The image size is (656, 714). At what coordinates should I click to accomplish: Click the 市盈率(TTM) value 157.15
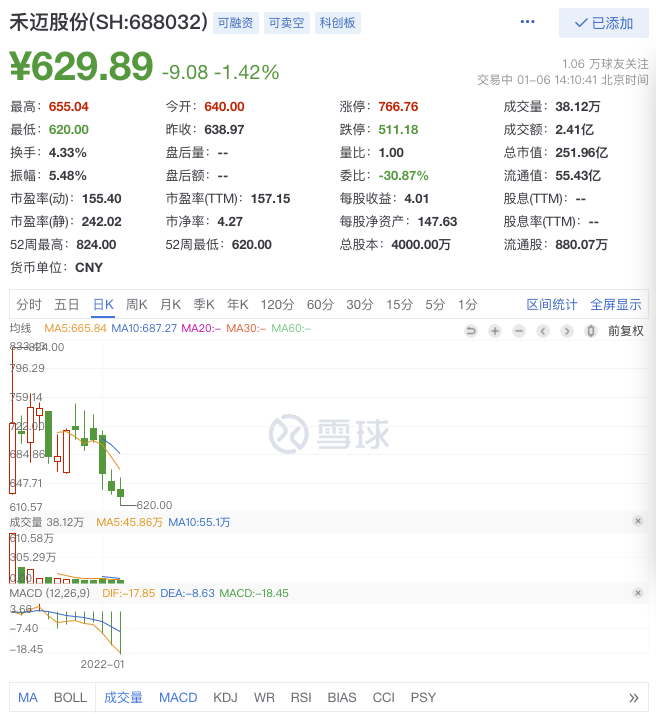pos(270,199)
